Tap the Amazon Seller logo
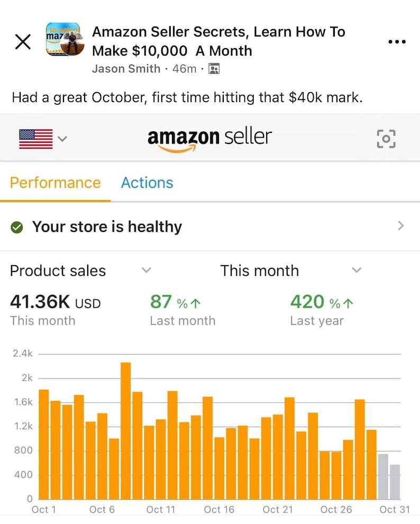The image size is (420, 524). coord(209,139)
